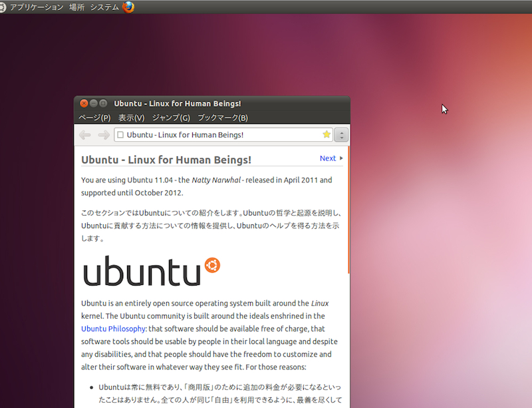This screenshot has width=532, height=408.
Task: Launch Firefox from the top panel
Action: pos(128,7)
